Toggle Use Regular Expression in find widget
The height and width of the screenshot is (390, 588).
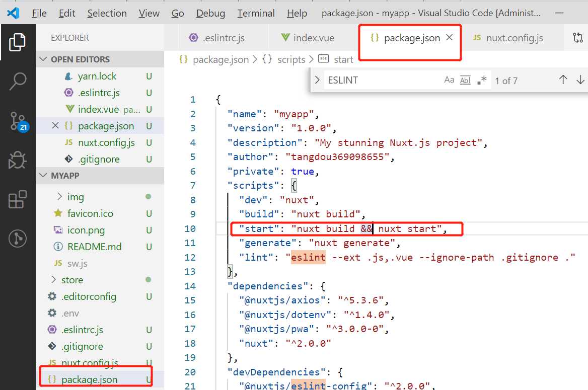tap(482, 80)
